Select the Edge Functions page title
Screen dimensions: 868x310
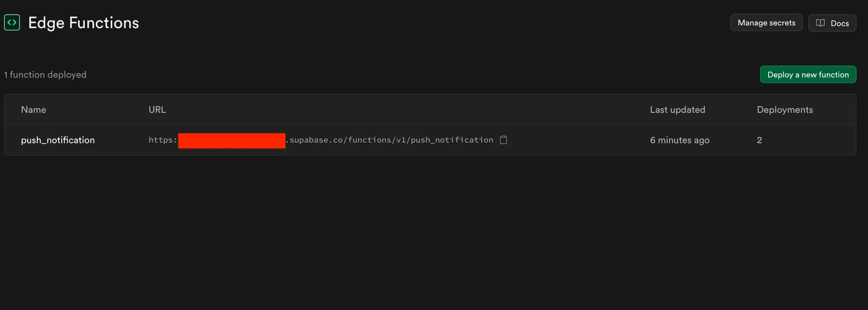84,23
